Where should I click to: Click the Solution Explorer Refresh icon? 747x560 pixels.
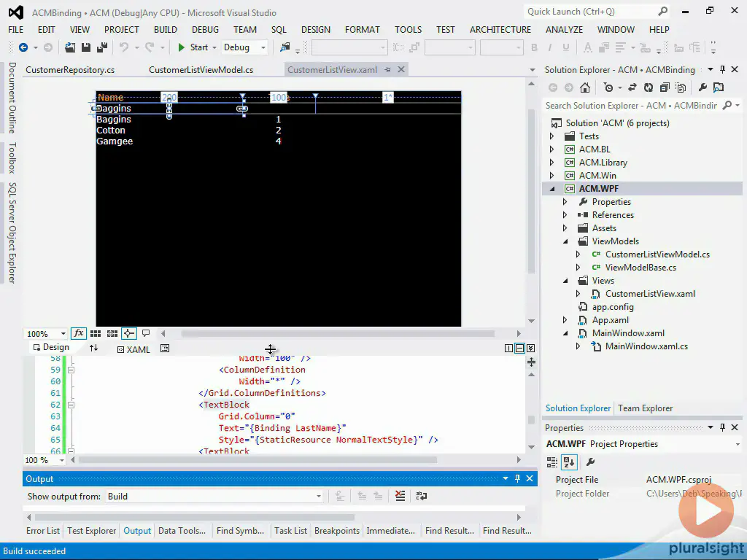649,87
